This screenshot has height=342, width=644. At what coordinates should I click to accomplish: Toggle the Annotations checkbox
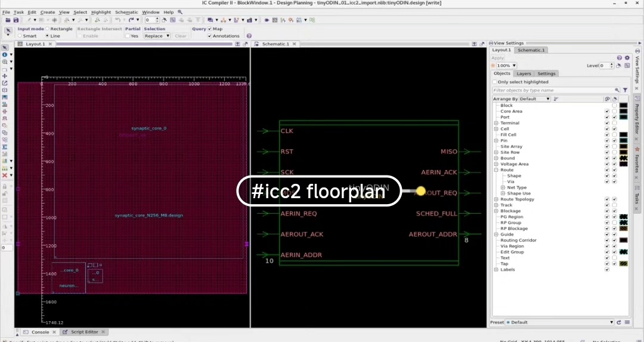[209, 36]
